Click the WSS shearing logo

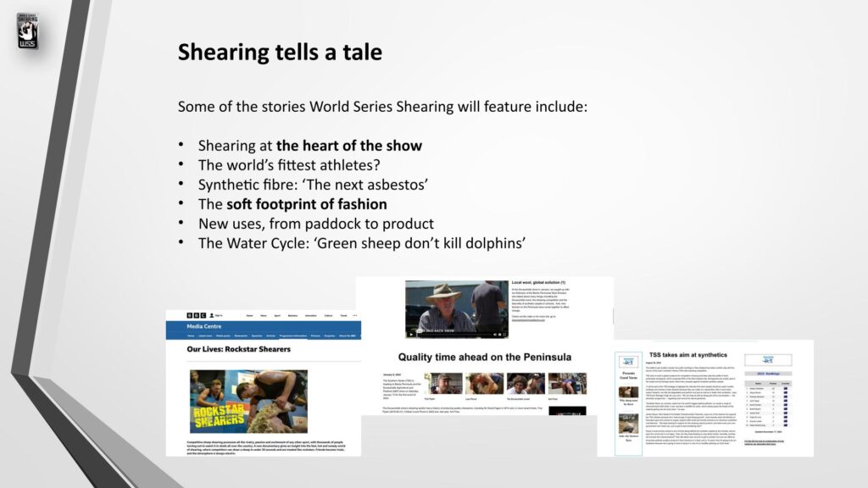(28, 30)
